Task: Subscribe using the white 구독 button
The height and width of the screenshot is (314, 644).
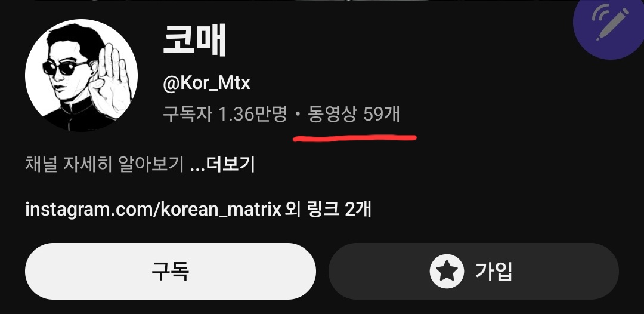Action: coord(171,271)
